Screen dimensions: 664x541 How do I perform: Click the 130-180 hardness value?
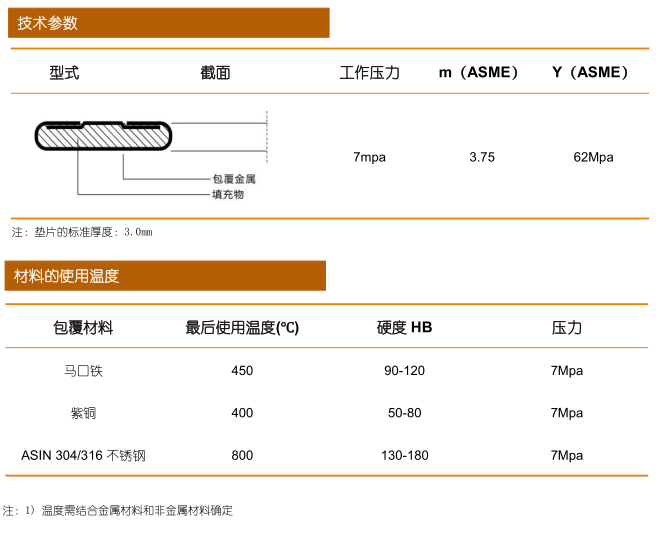pyautogui.click(x=404, y=456)
